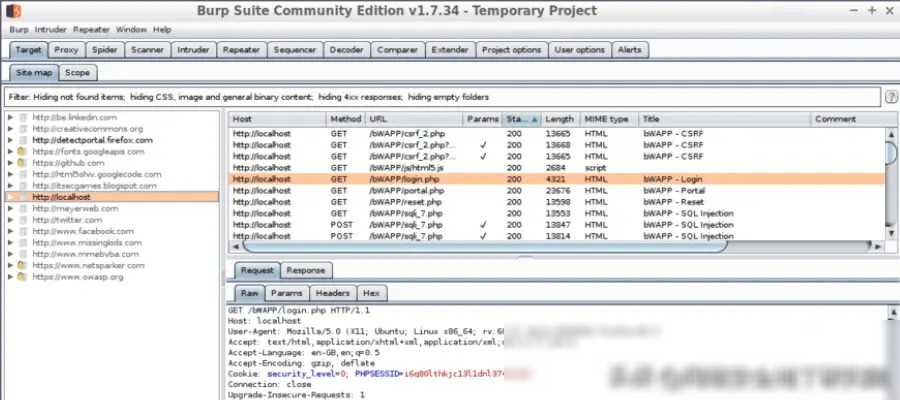Click the table vertical scrollbar down arrow

coord(891,233)
